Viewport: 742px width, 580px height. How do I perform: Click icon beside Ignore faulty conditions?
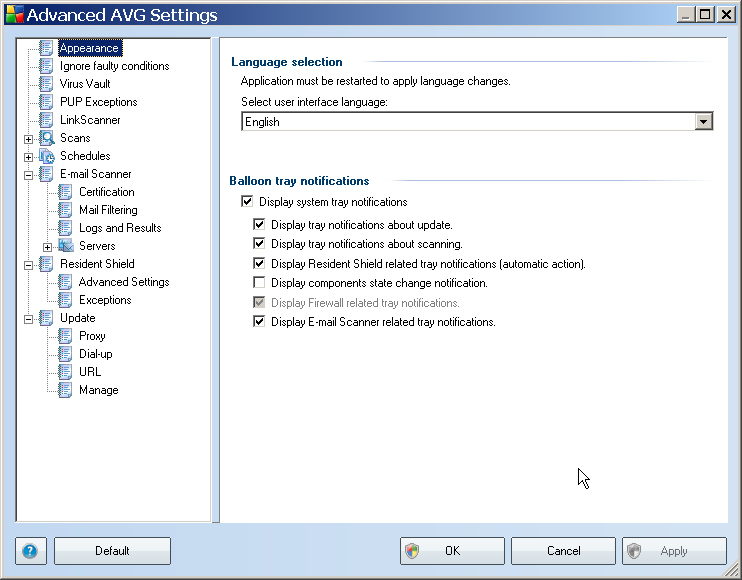pos(46,66)
